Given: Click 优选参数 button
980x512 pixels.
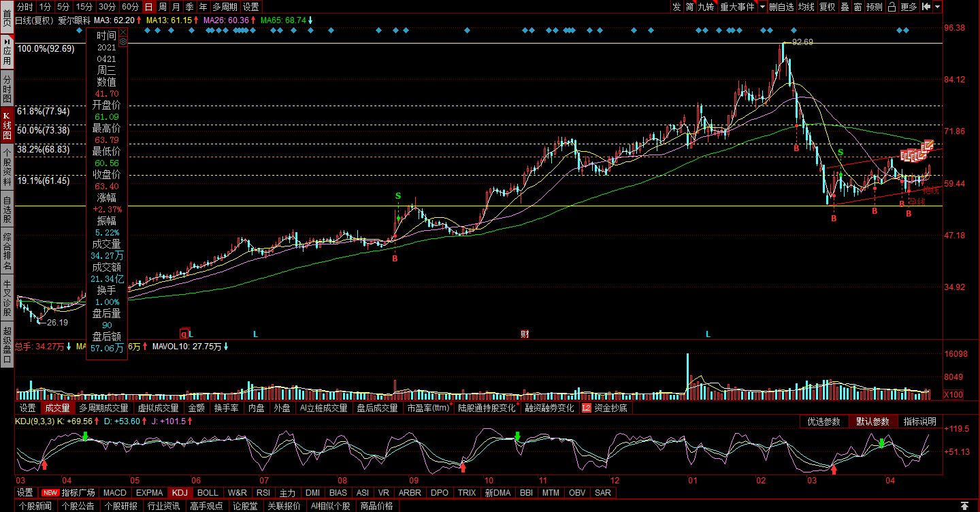Looking at the screenshot, I should (x=824, y=421).
